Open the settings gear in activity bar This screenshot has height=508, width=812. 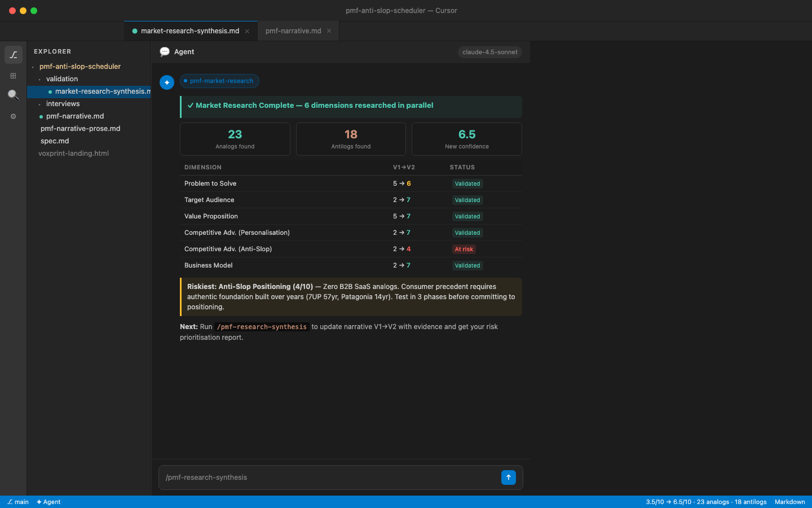coord(14,116)
